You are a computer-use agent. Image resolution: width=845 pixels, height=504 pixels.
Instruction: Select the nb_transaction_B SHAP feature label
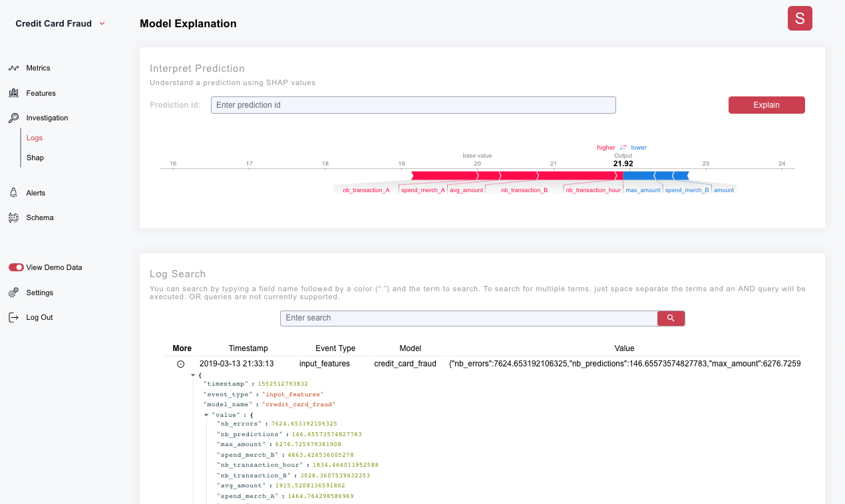pyautogui.click(x=524, y=190)
